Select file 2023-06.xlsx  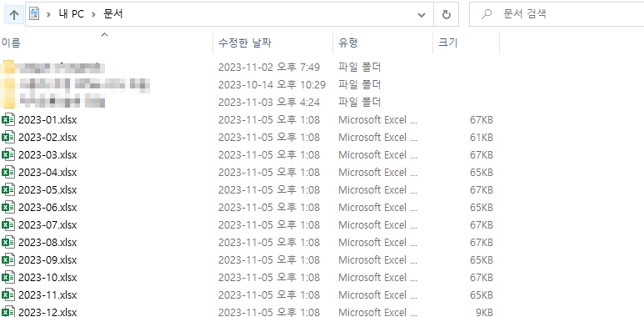point(47,207)
